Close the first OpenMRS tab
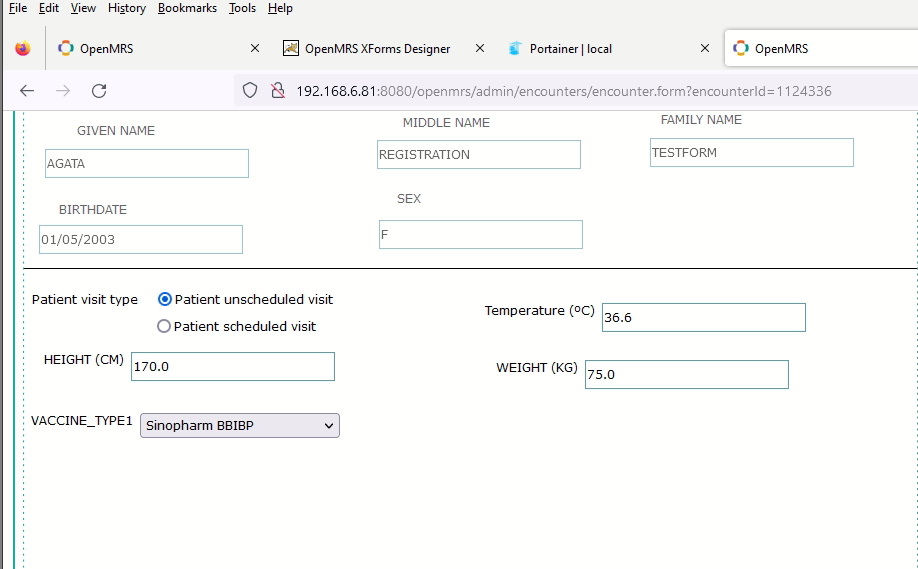 (255, 48)
